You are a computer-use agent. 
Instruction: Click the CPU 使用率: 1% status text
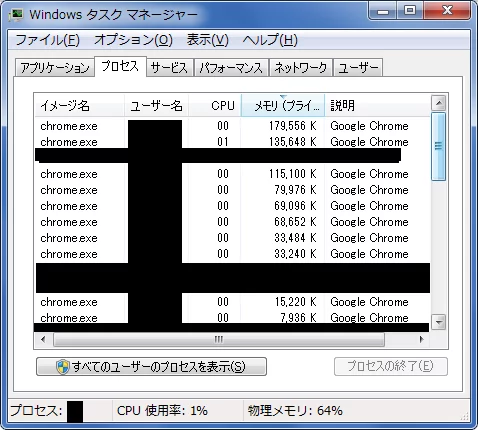[162, 411]
